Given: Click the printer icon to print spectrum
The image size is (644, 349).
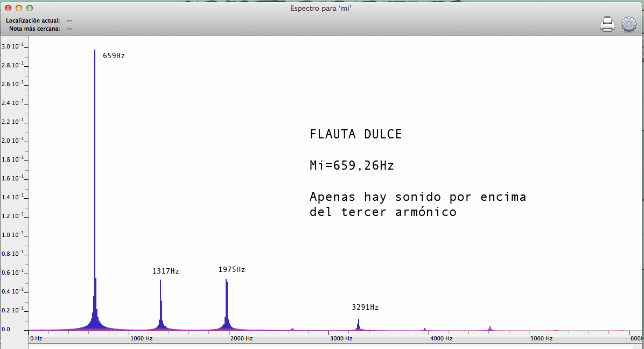Looking at the screenshot, I should (x=607, y=24).
